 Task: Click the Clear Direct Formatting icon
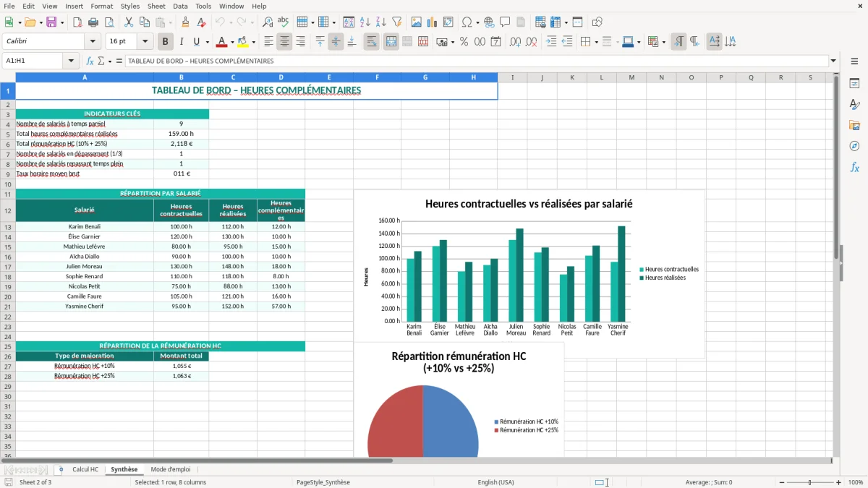coord(201,22)
